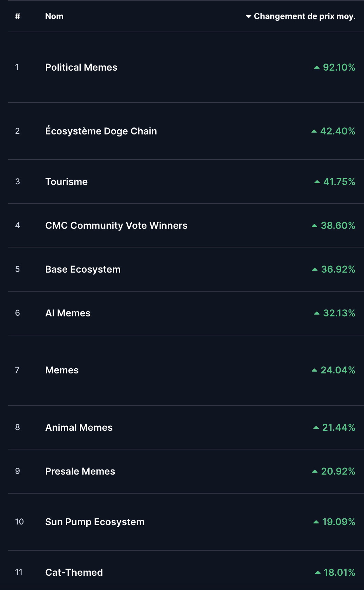Go to Base Ecosystem category
This screenshot has height=590, width=364.
point(83,269)
